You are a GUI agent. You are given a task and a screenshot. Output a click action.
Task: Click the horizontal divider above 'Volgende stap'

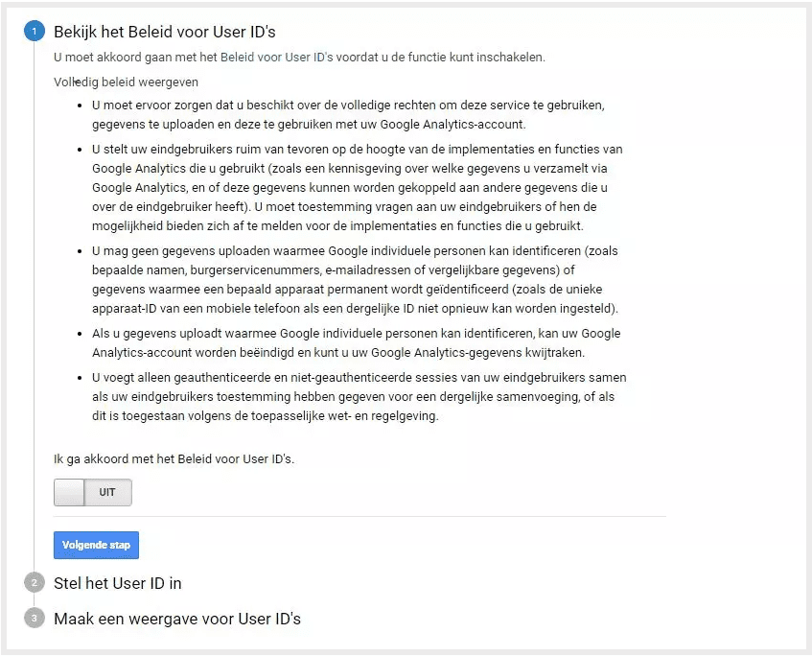(x=360, y=517)
